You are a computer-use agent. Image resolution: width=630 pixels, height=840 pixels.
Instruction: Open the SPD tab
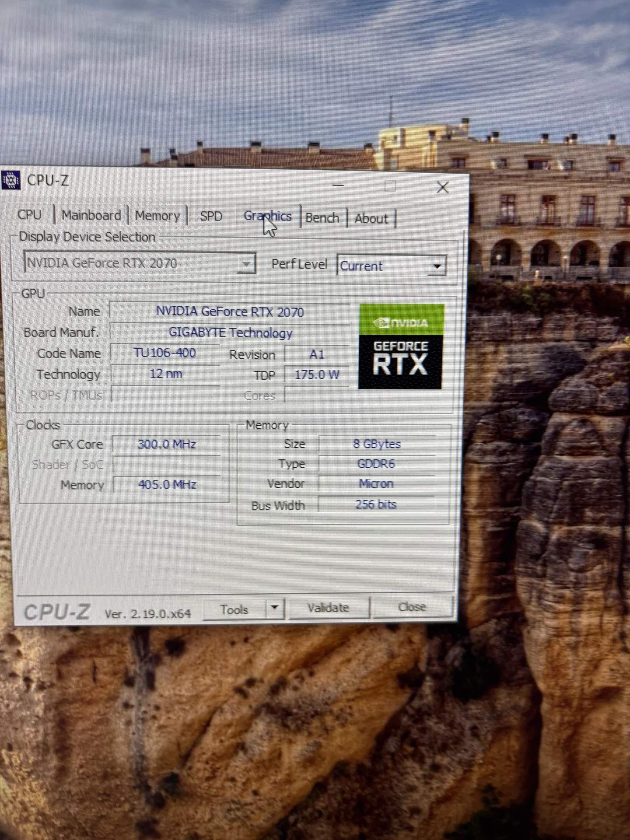pos(211,216)
